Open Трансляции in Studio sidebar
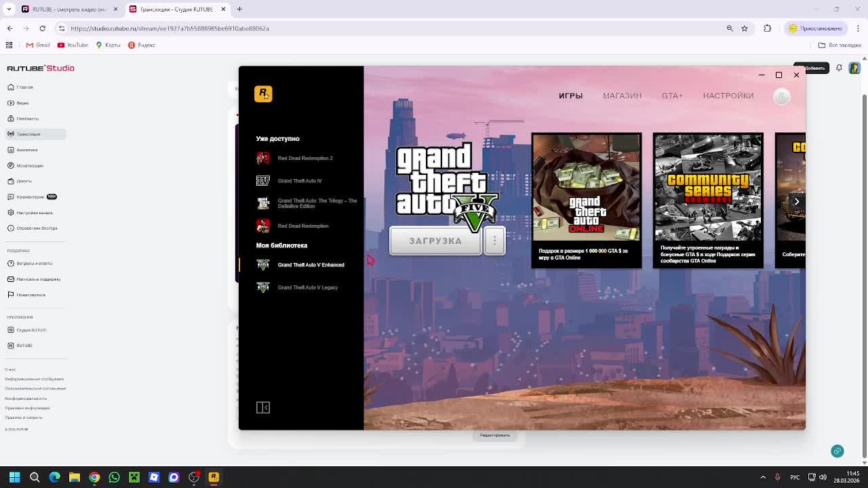The height and width of the screenshot is (488, 868). [x=35, y=134]
